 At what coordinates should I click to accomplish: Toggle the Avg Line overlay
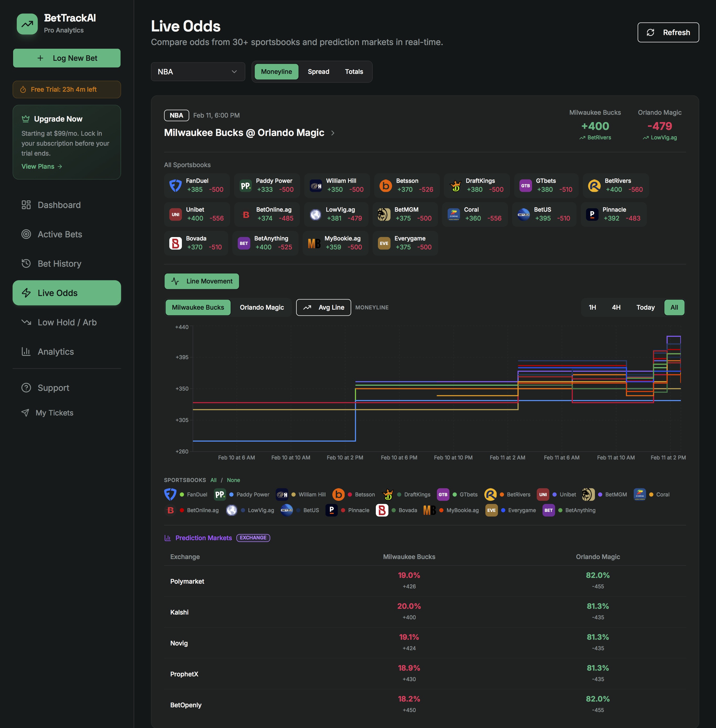(x=323, y=308)
